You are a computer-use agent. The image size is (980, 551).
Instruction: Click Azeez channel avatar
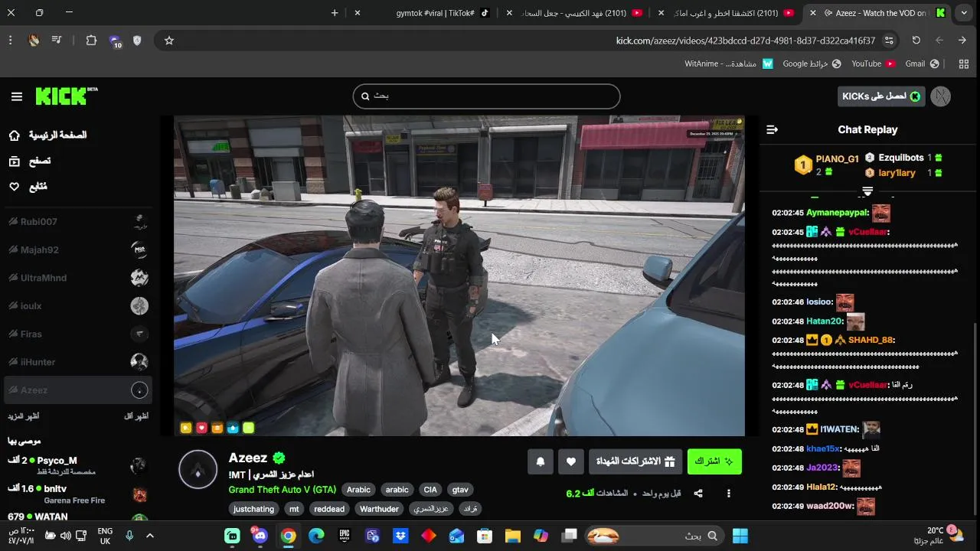(x=198, y=469)
